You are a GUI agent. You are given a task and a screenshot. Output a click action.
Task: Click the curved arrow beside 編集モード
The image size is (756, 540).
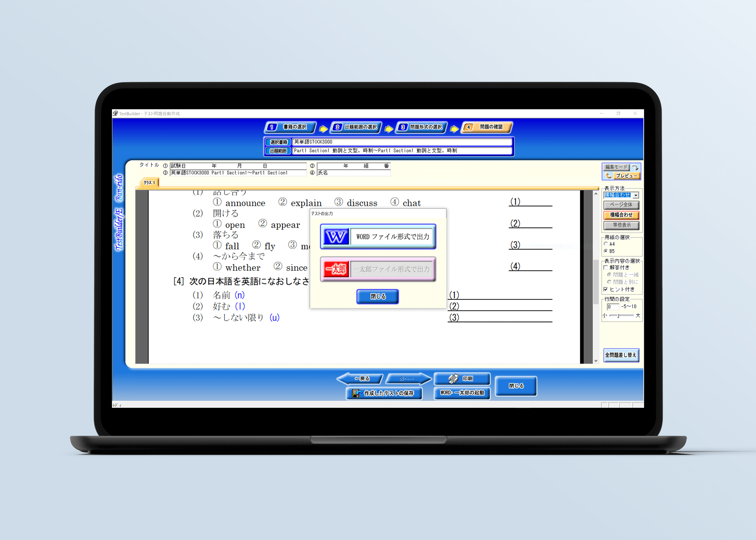[x=635, y=167]
